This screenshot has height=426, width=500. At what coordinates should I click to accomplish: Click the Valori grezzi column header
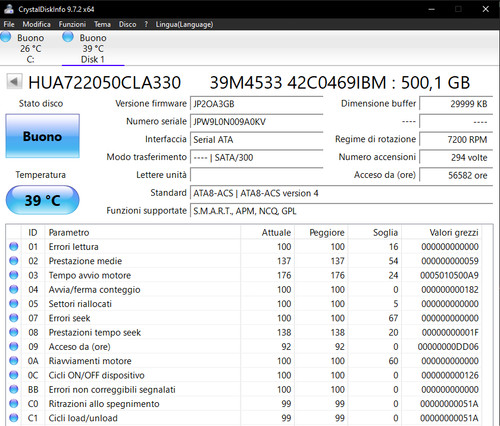click(x=442, y=232)
